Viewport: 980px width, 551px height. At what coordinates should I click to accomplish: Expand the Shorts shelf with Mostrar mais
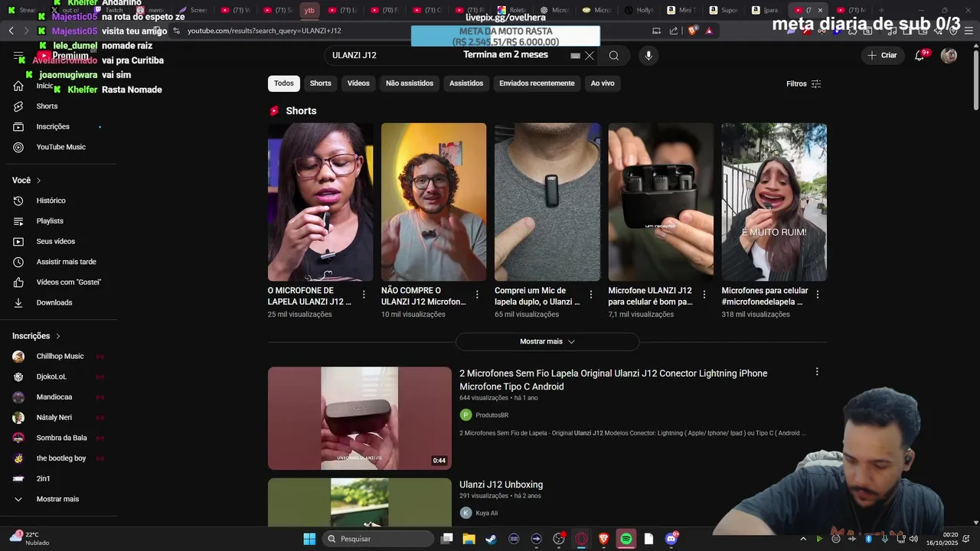pyautogui.click(x=547, y=341)
